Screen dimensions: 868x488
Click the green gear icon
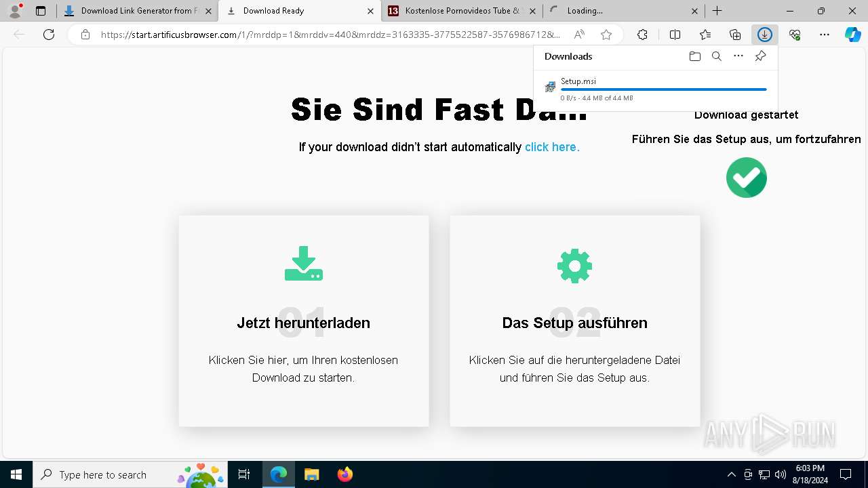coord(574,266)
